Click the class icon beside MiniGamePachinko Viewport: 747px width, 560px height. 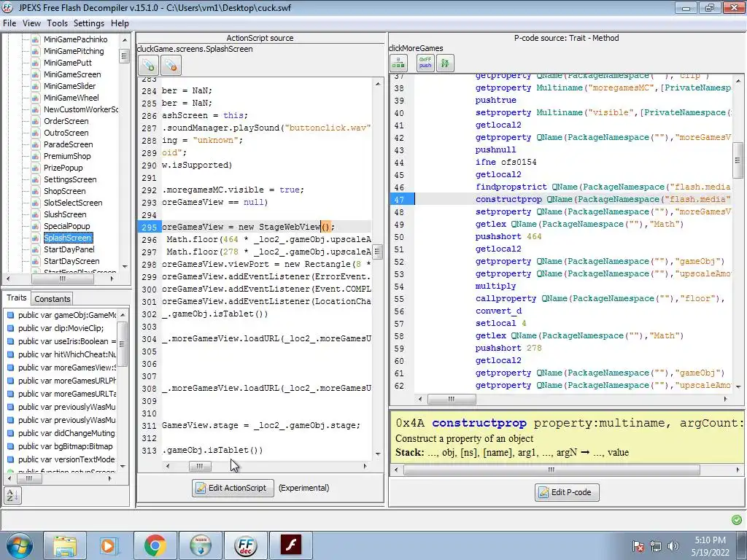35,39
